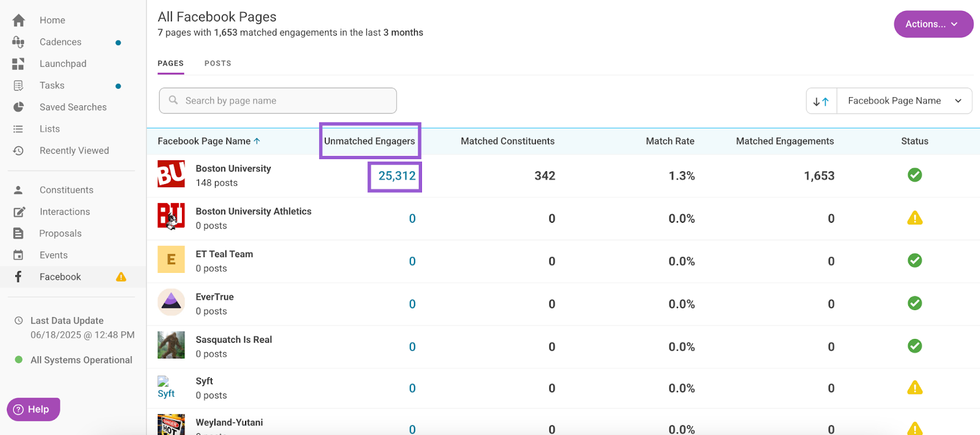
Task: Open the Sasquatch Is Real page
Action: tap(234, 340)
